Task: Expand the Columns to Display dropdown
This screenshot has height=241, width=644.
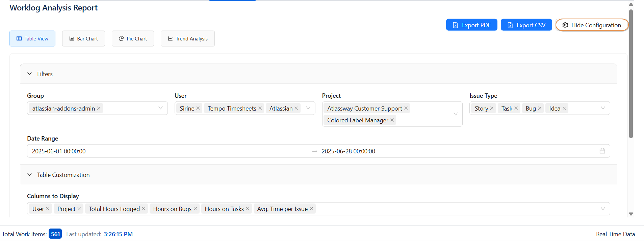Action: 603,209
